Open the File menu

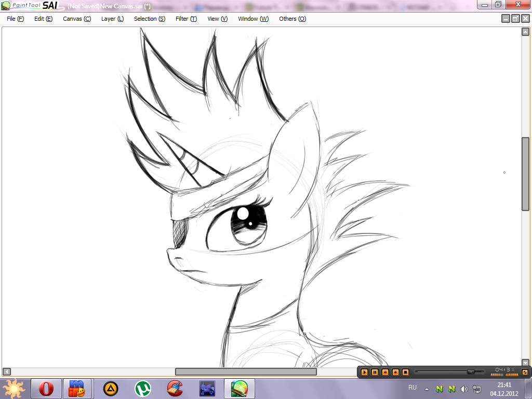pos(15,19)
